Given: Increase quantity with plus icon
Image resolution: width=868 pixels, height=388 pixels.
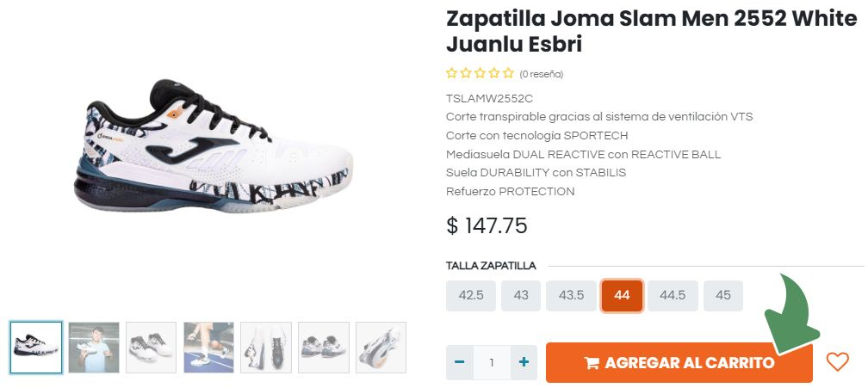Looking at the screenshot, I should tap(524, 362).
